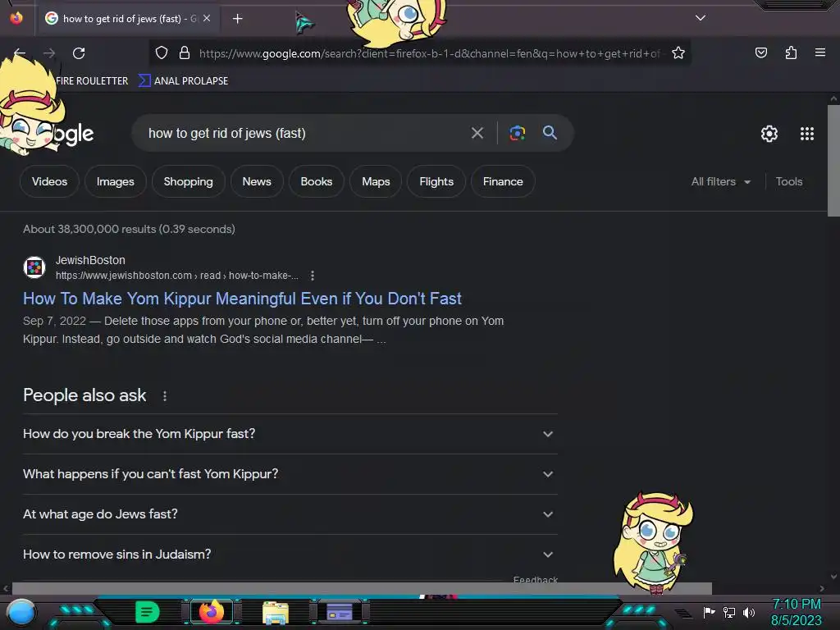Image resolution: width=840 pixels, height=630 pixels.
Task: Bookmark this page with the star
Action: 678,52
